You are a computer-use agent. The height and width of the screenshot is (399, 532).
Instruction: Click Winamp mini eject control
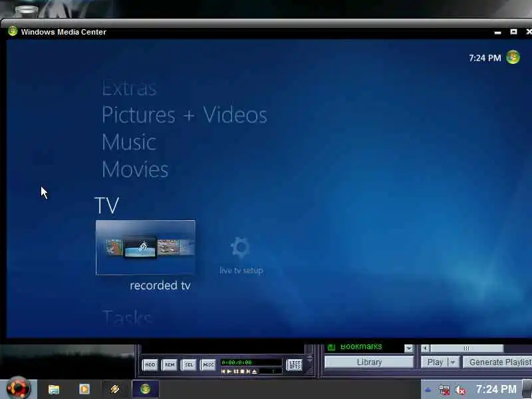pos(255,372)
